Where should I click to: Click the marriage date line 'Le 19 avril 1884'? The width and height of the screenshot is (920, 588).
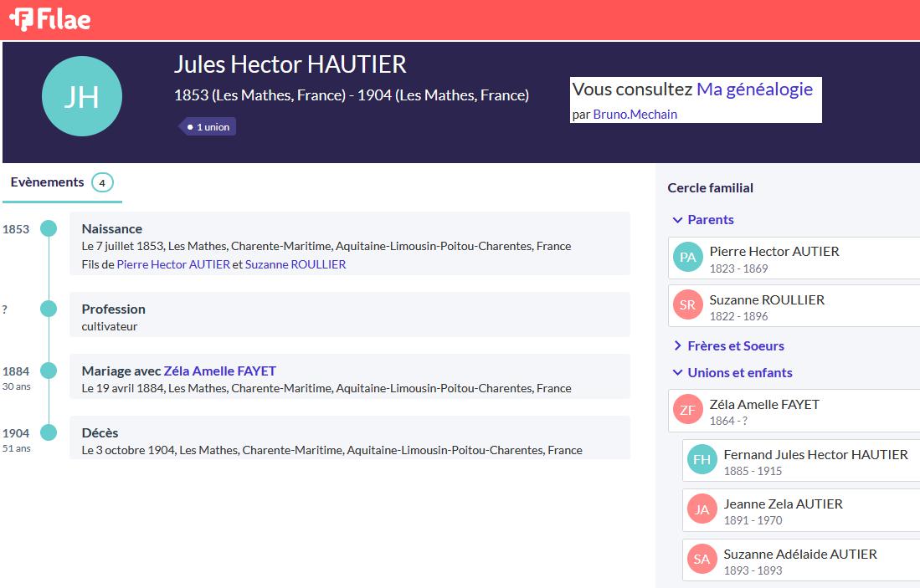tap(326, 388)
